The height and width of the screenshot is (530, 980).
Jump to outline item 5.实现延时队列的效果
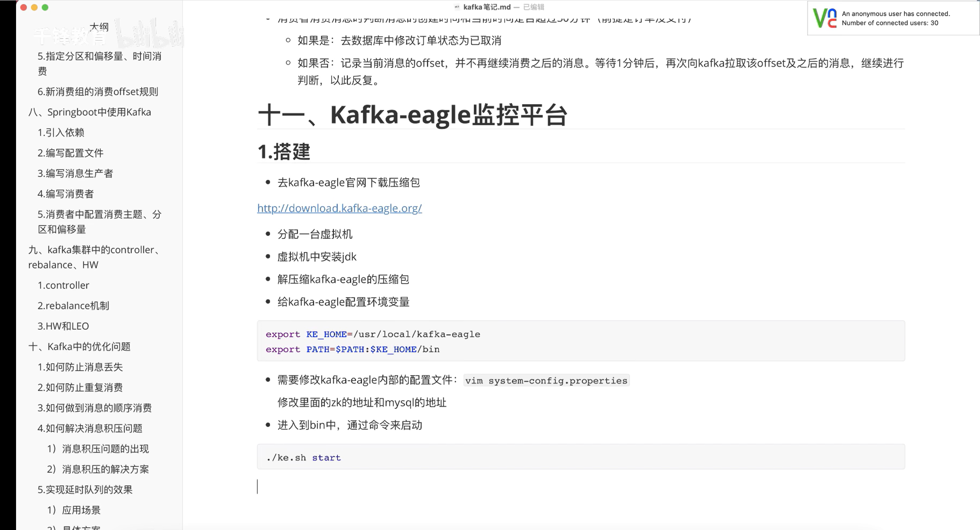click(x=85, y=490)
